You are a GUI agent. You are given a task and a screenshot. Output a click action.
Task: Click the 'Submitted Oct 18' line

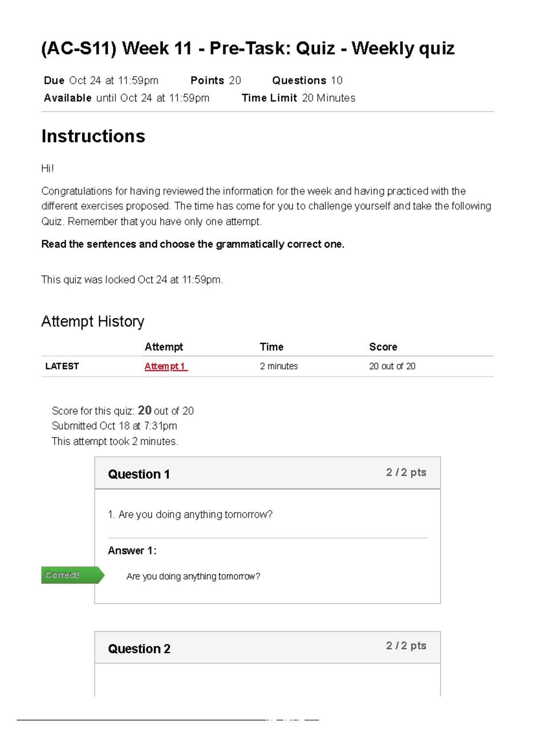[x=114, y=426]
